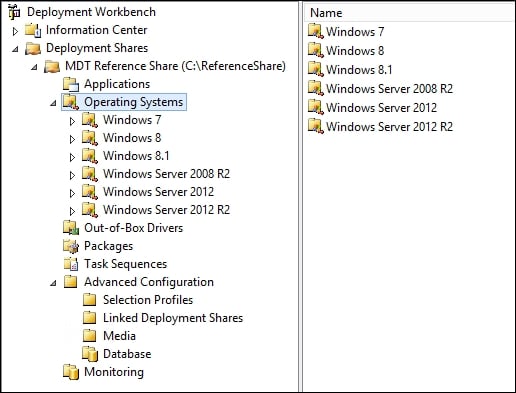516x393 pixels.
Task: Click the Database node icon
Action: 90,354
